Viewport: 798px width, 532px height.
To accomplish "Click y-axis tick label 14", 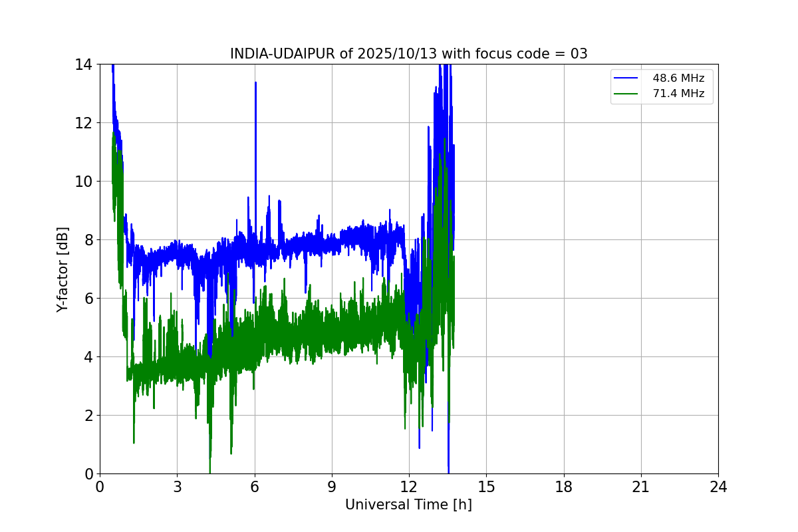I will (84, 65).
